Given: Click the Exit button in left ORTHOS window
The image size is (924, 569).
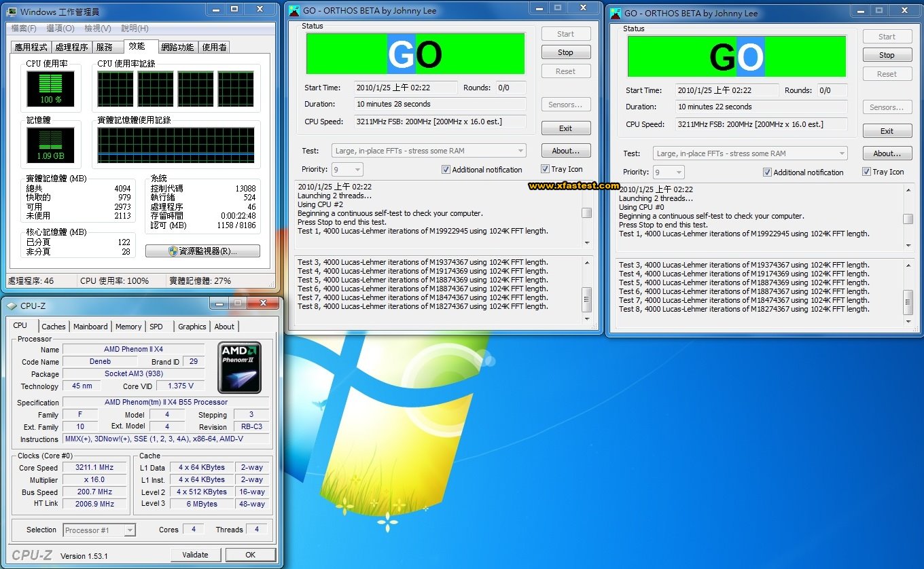Looking at the screenshot, I should 566,128.
